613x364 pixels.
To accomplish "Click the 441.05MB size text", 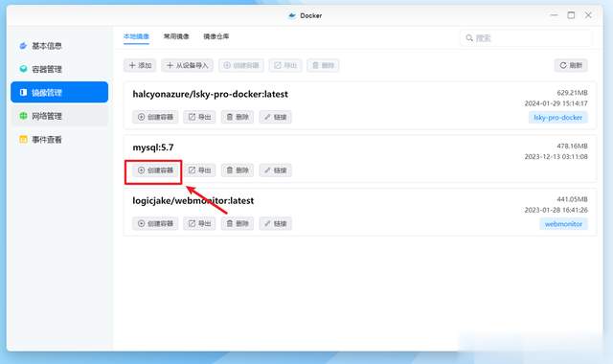I will tap(572, 199).
